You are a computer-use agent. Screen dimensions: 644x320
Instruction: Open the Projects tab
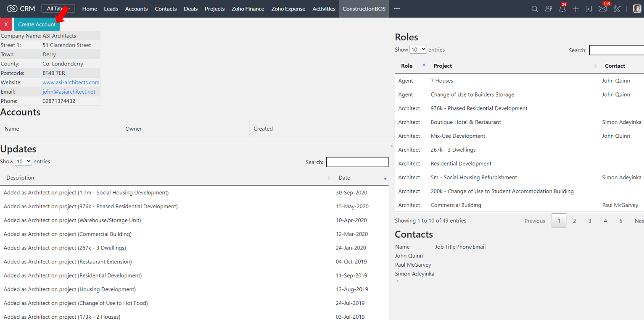click(x=214, y=9)
